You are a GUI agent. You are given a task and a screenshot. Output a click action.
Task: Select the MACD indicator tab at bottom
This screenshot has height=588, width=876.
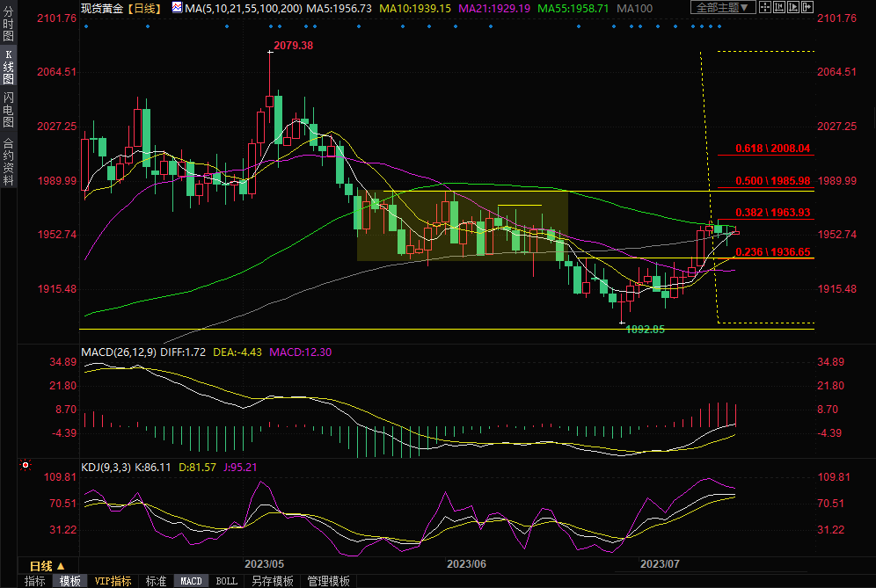(x=191, y=581)
